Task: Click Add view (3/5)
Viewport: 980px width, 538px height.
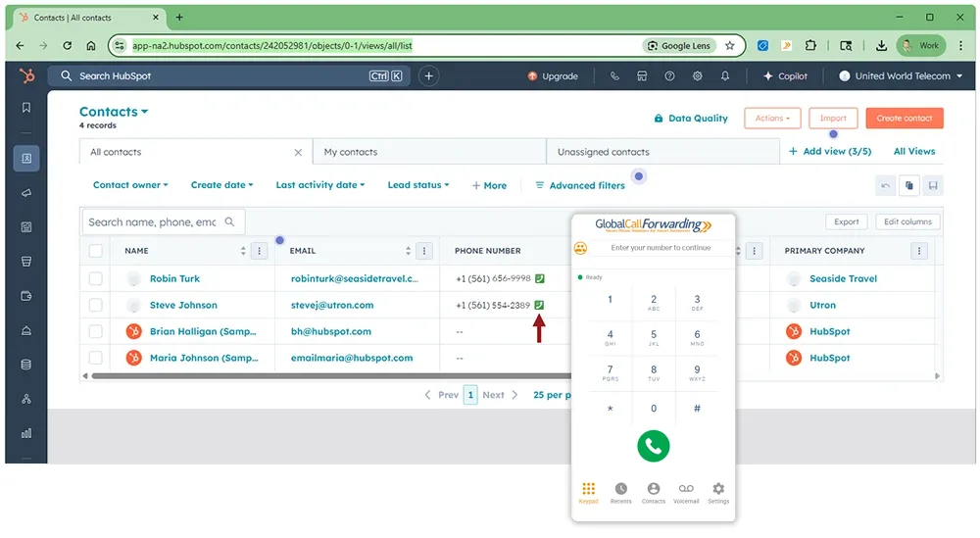Action: tap(830, 151)
